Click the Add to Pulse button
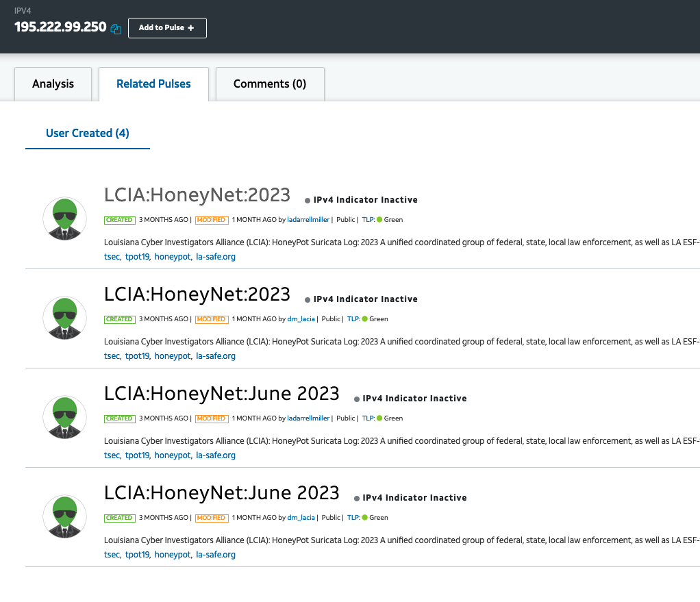Image resolution: width=700 pixels, height=602 pixels. [x=167, y=28]
